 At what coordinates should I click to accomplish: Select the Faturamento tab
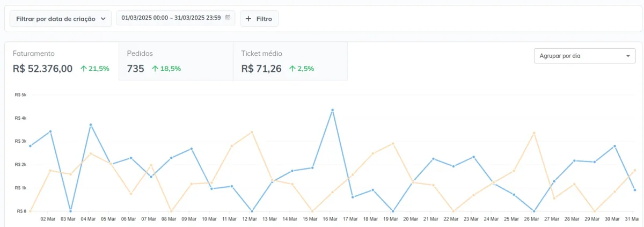62,61
